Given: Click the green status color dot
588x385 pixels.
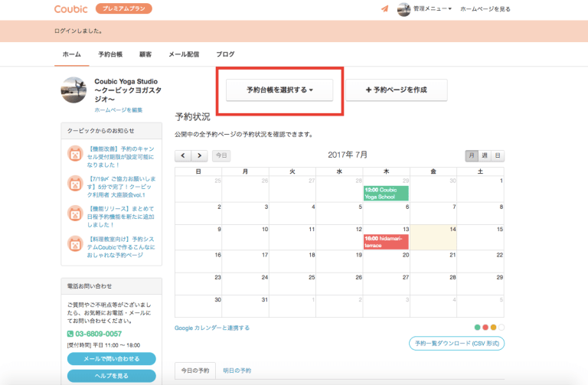Looking at the screenshot, I should (478, 328).
